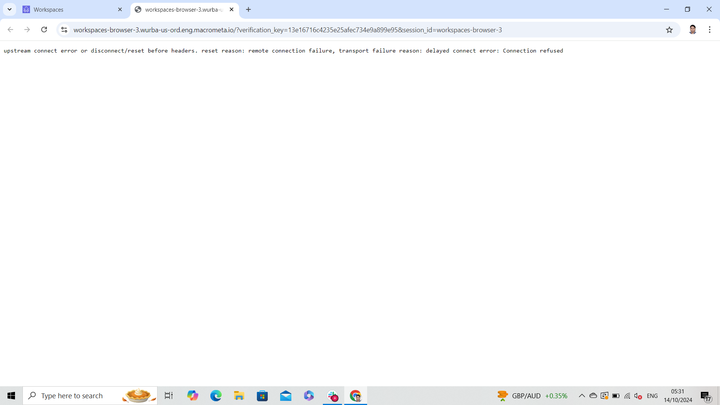Reload the current page
Viewport: 720px width, 405px height.
point(44,30)
